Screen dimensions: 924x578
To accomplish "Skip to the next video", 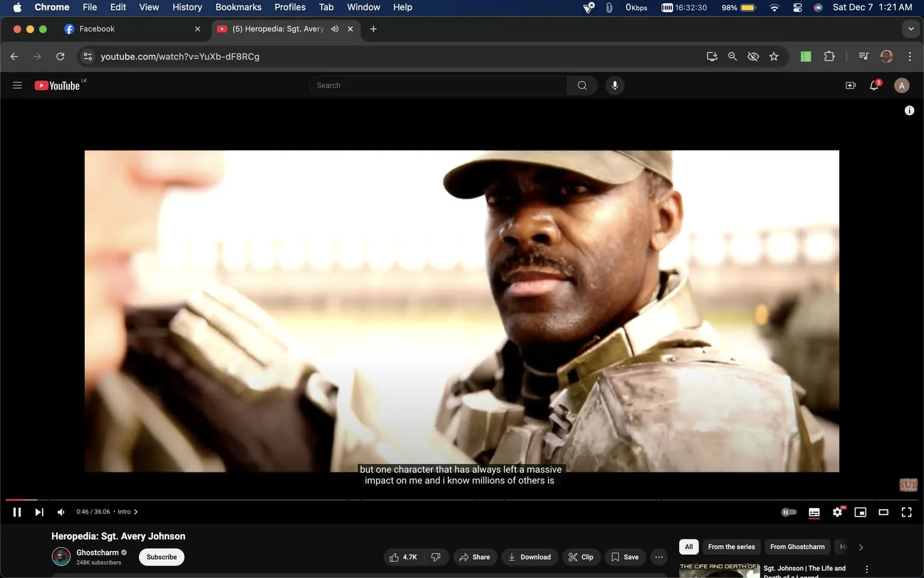I will 39,512.
